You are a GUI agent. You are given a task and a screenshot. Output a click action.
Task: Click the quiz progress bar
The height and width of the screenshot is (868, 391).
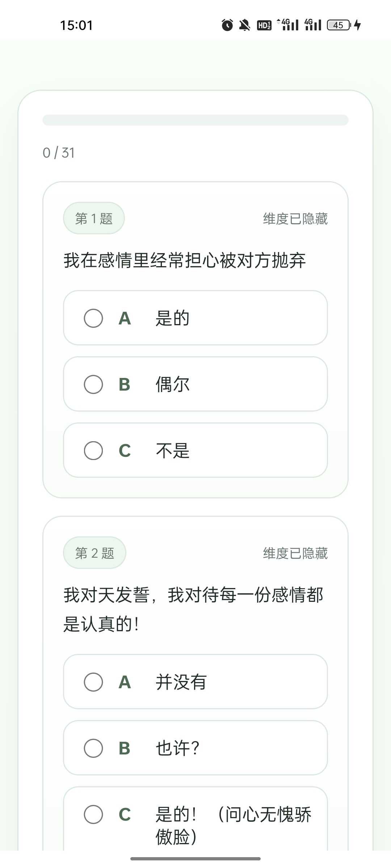(195, 120)
